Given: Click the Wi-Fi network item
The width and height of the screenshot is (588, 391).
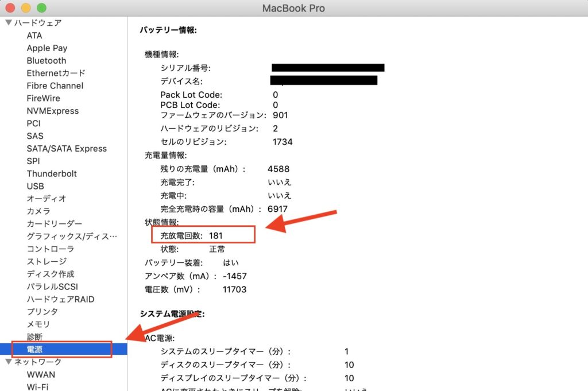Looking at the screenshot, I should [x=37, y=386].
